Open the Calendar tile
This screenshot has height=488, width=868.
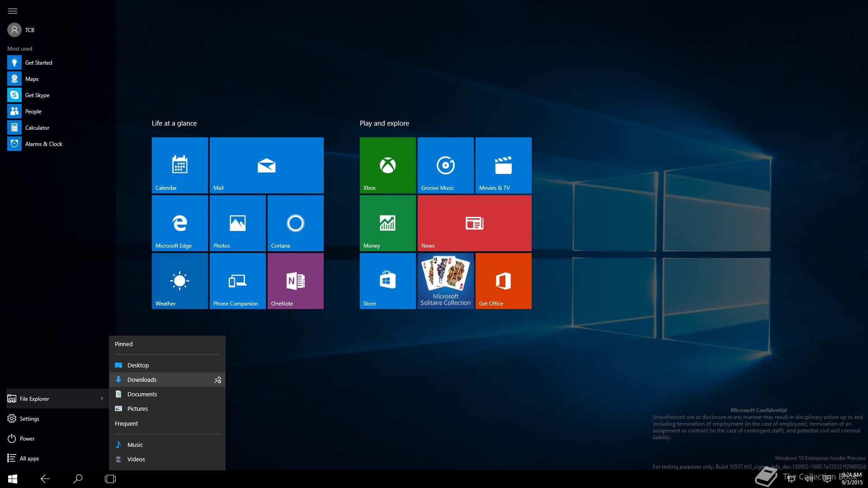180,165
